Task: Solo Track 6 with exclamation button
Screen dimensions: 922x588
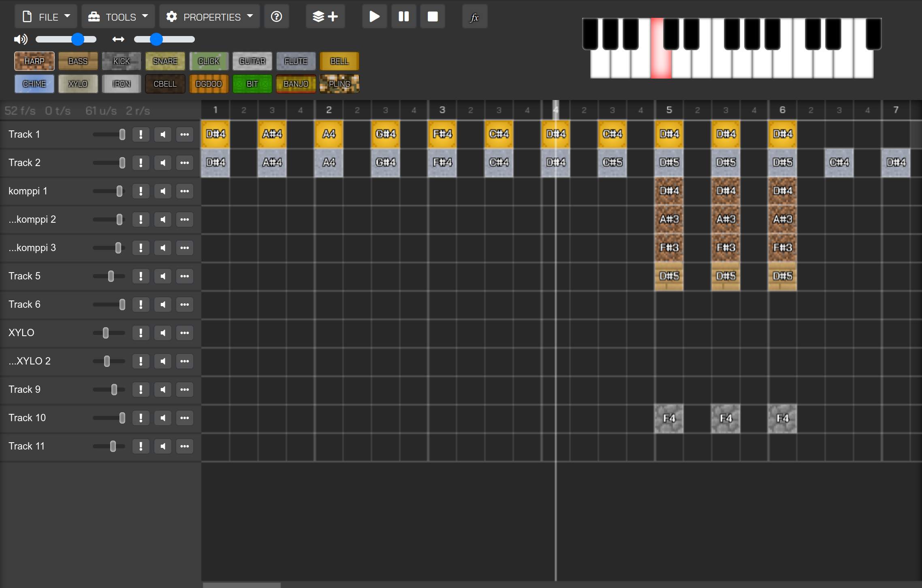Action: (x=141, y=305)
